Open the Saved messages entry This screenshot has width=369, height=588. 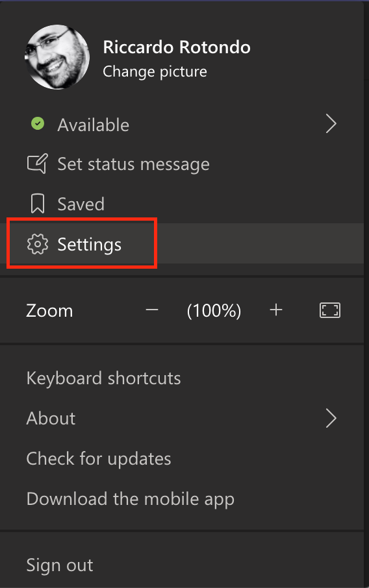coord(182,204)
